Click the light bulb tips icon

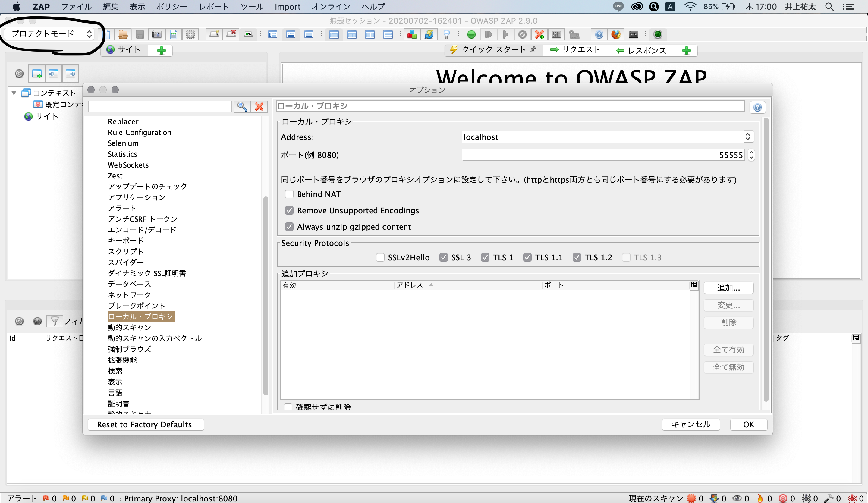(x=446, y=34)
